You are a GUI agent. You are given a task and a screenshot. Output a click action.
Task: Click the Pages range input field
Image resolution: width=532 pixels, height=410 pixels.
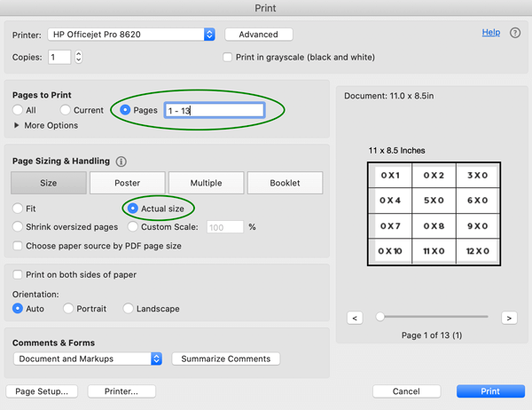click(215, 110)
